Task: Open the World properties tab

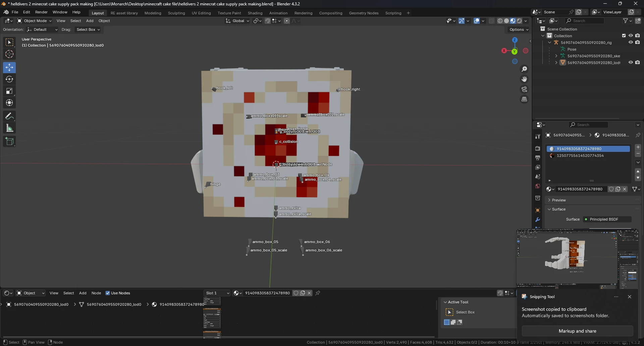Action: [x=538, y=186]
